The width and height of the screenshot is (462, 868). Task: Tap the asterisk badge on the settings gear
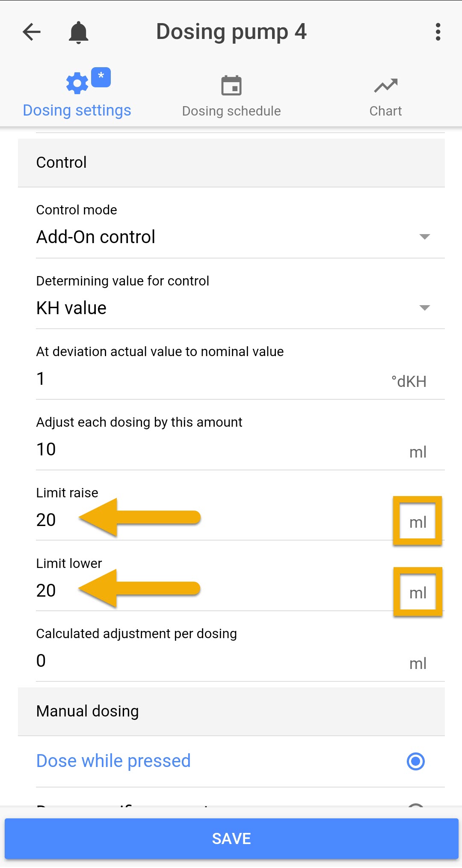(101, 77)
